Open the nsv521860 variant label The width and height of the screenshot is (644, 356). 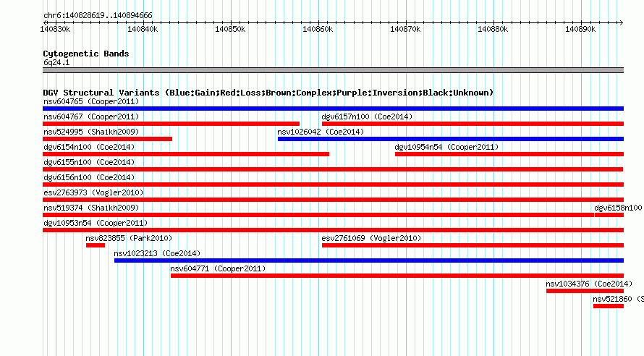618,299
